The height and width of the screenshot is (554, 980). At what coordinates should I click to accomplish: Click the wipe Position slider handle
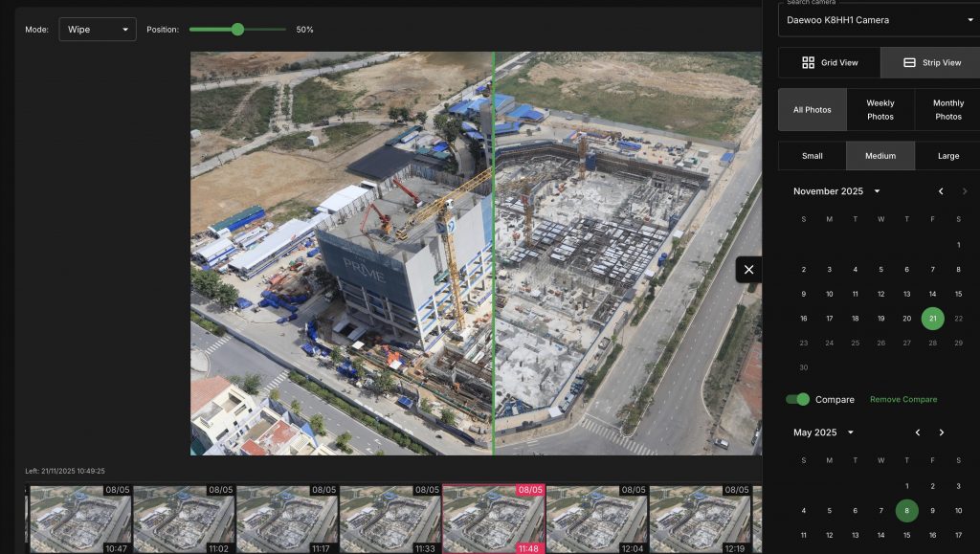pos(237,30)
